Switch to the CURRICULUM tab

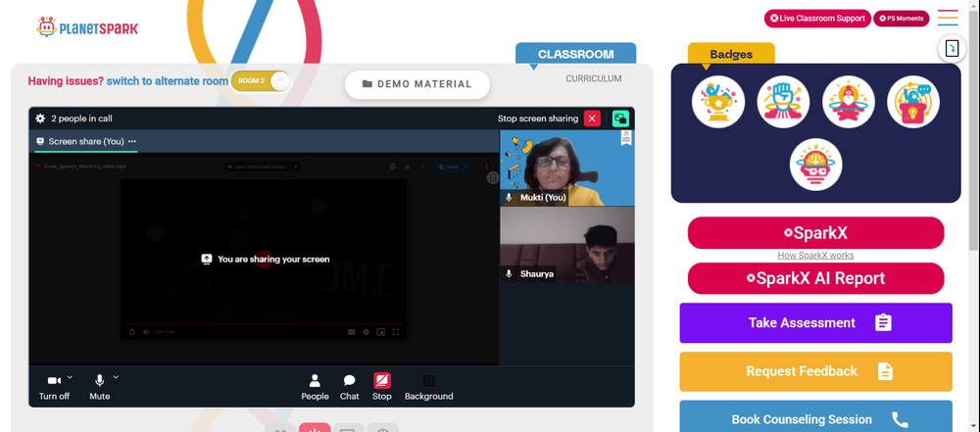coord(594,78)
